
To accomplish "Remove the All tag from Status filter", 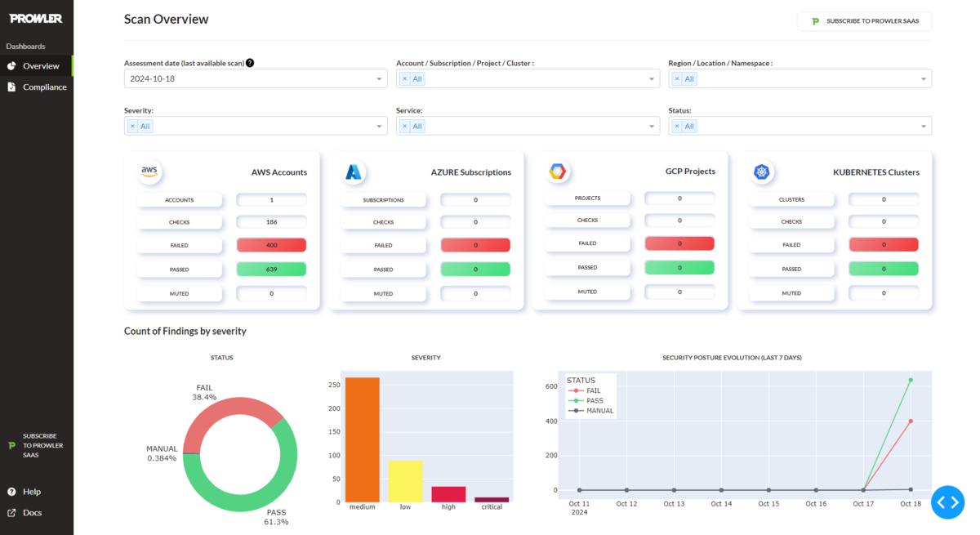I will [x=676, y=127].
